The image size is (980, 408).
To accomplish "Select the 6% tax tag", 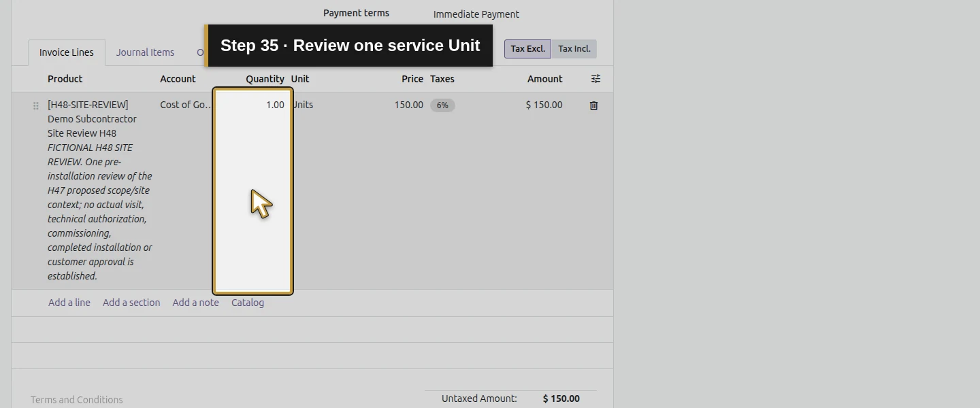I will [442, 105].
